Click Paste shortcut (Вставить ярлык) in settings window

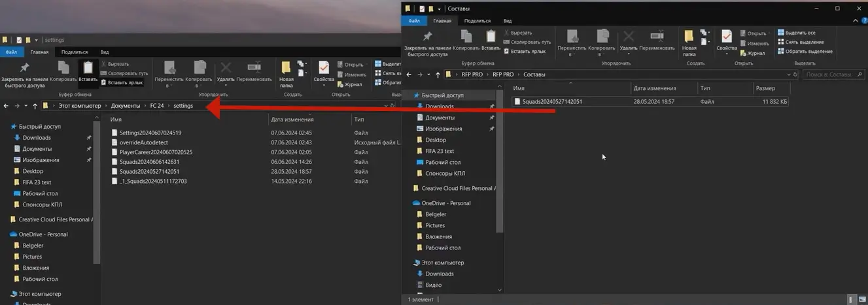(121, 82)
